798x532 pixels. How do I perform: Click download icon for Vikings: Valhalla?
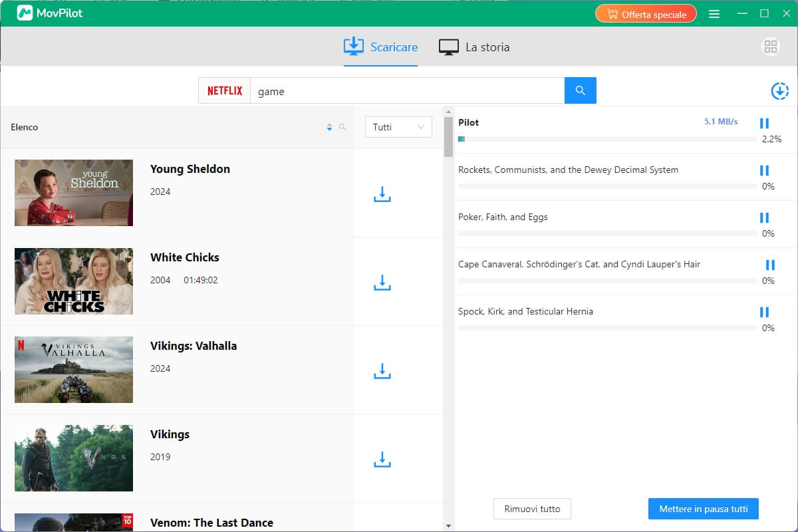point(382,370)
